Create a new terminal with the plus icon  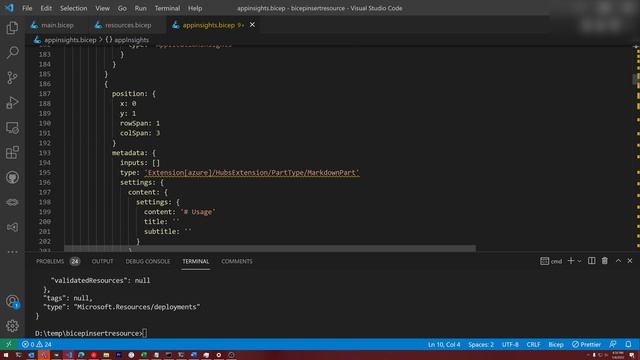(571, 261)
